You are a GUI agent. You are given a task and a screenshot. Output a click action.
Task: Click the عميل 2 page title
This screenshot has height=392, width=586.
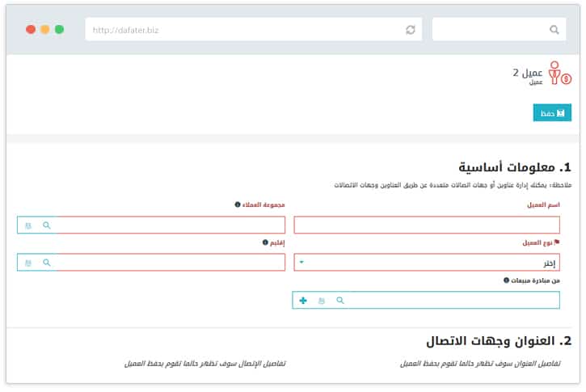pos(527,72)
